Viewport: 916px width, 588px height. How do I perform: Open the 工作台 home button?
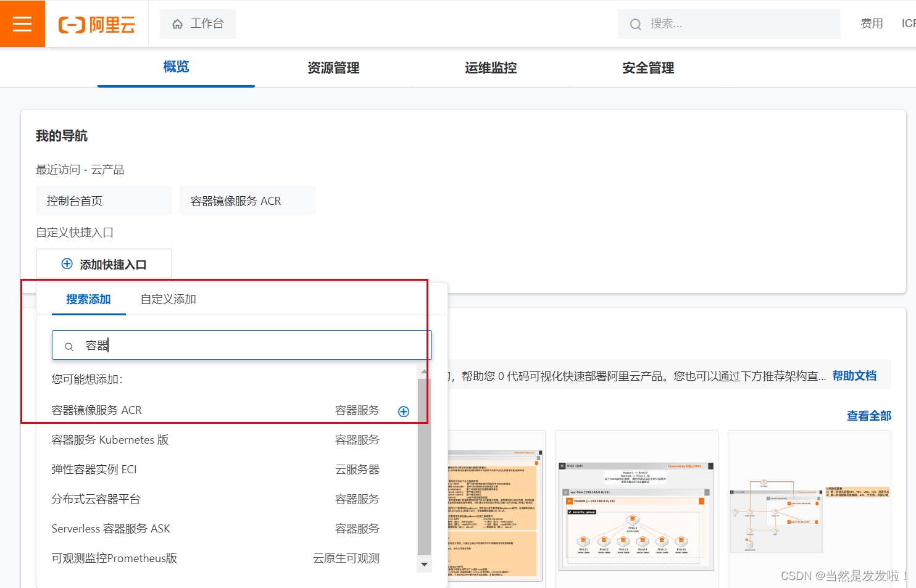click(x=198, y=23)
